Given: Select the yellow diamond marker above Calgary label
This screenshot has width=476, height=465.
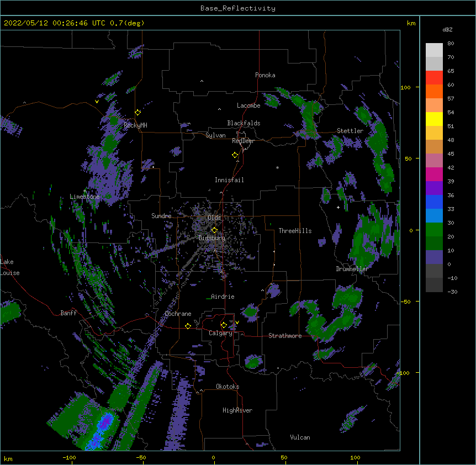Looking at the screenshot, I should tap(224, 325).
